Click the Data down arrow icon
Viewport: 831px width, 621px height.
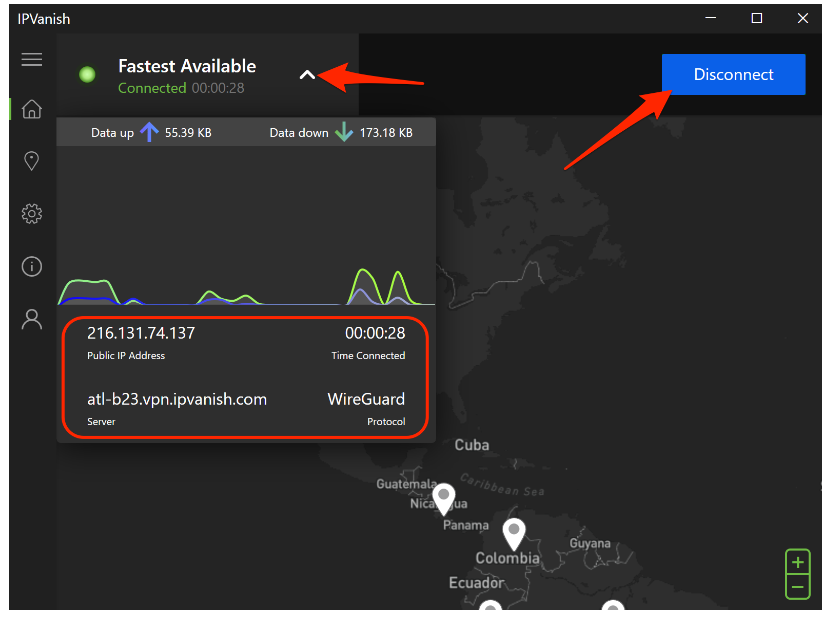click(344, 132)
